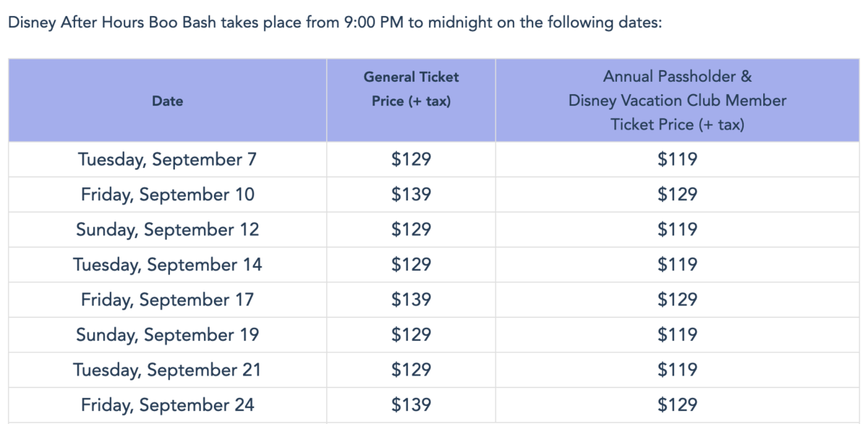Click the Annual Passholder ticket price header
This screenshot has height=424, width=868.
coord(677,101)
